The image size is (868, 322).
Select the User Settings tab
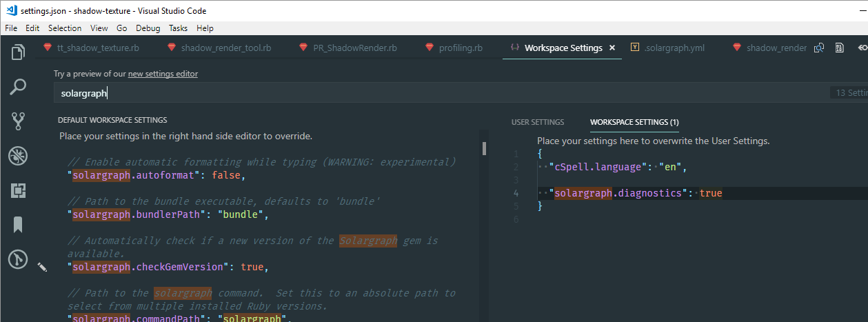coord(538,122)
